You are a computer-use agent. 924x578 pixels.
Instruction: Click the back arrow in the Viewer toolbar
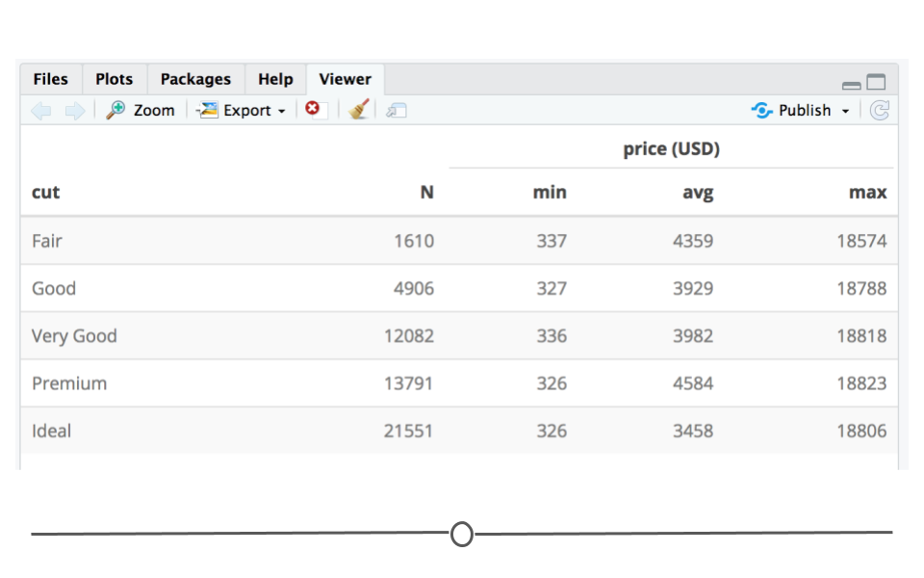(41, 110)
